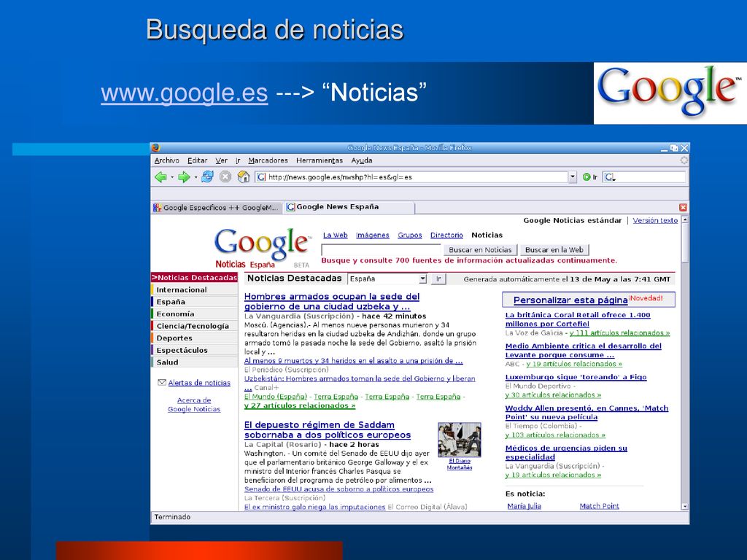Select the Ciencia/Tecnología section
Screen dimensions: 747x560
pyautogui.click(x=193, y=326)
